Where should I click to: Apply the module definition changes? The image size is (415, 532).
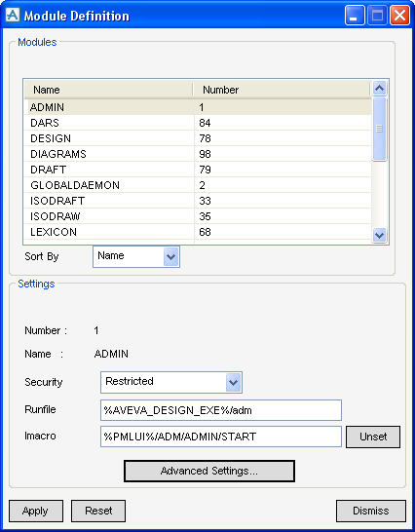pos(36,511)
